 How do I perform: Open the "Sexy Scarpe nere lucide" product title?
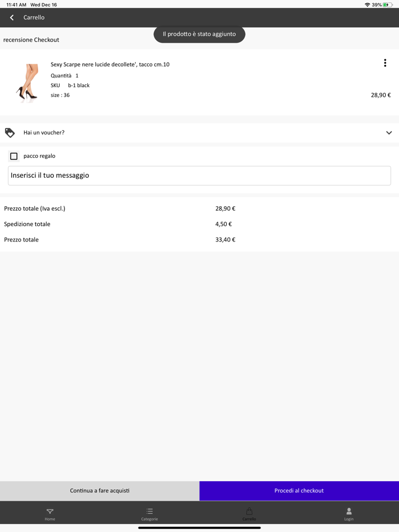point(110,64)
